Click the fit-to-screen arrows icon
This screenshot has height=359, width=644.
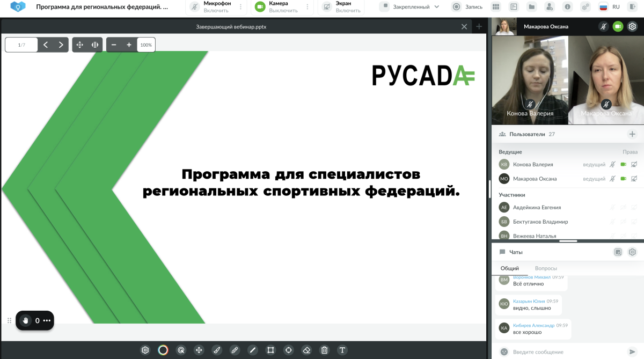80,45
